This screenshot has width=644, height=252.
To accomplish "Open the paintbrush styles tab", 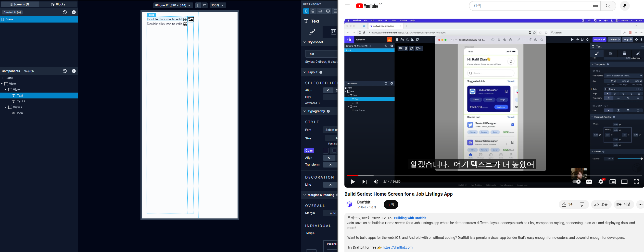I will [x=312, y=32].
